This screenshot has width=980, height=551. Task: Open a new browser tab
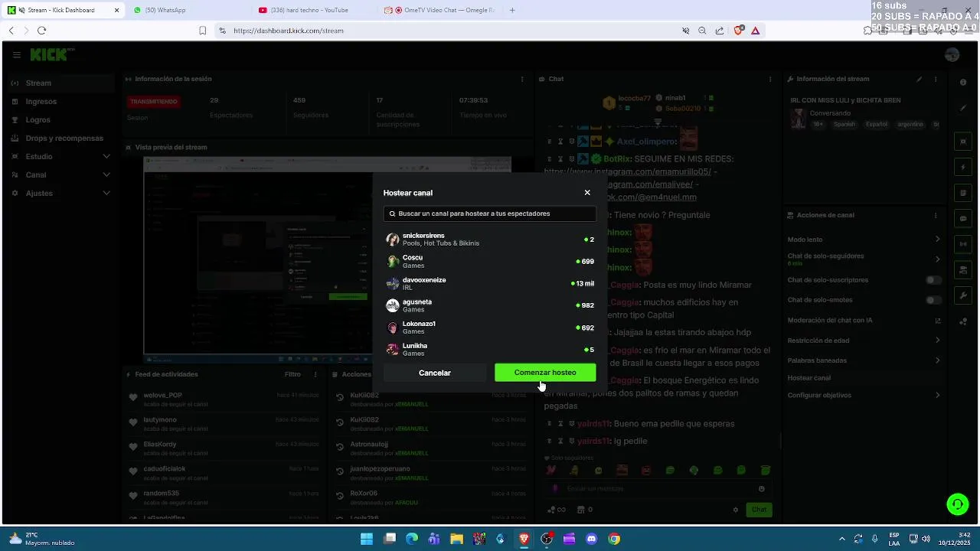[x=512, y=10]
